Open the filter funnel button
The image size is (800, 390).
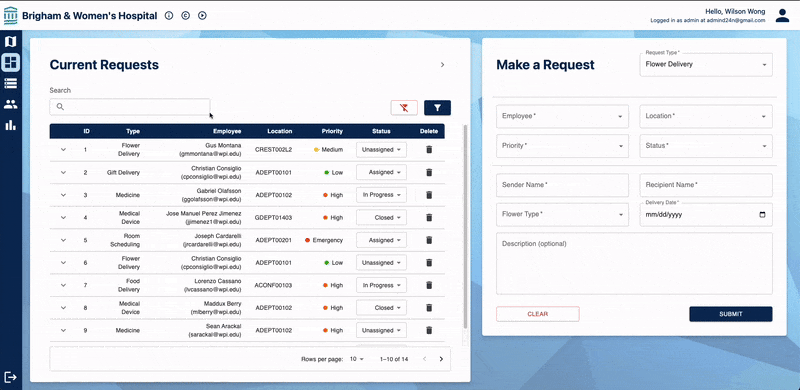point(437,108)
